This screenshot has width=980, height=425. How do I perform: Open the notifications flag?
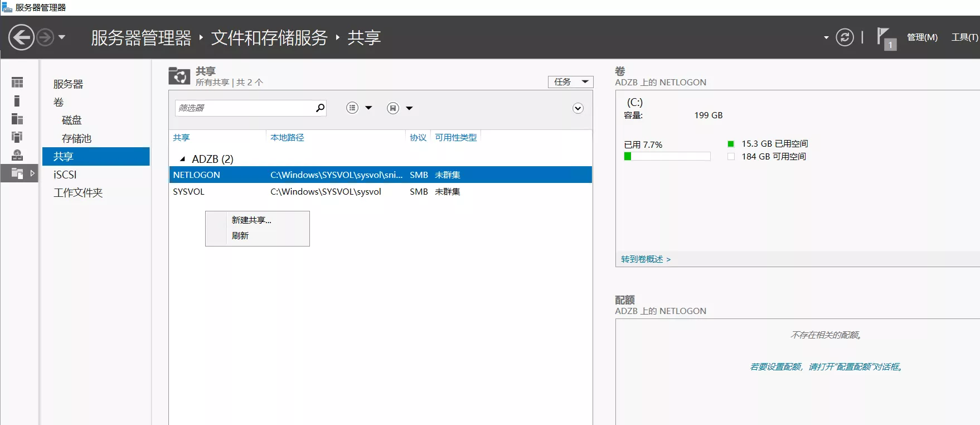(x=885, y=38)
